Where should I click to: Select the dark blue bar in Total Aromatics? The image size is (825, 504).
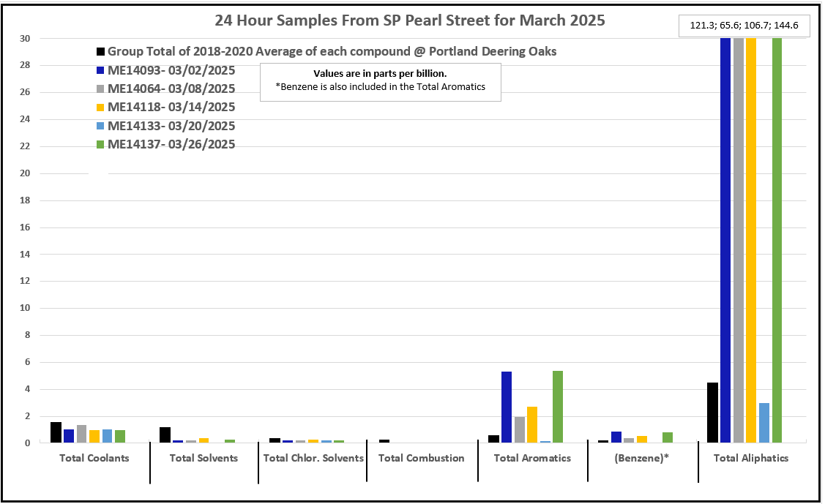pos(507,407)
